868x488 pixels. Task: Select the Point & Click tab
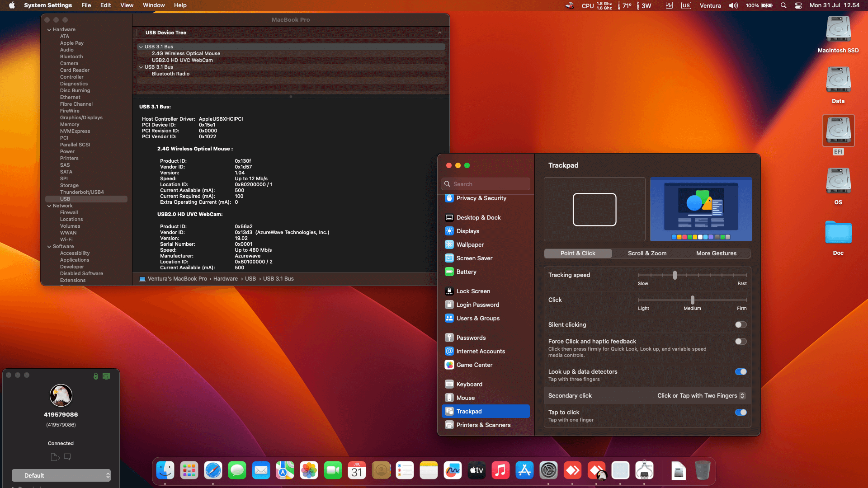578,253
